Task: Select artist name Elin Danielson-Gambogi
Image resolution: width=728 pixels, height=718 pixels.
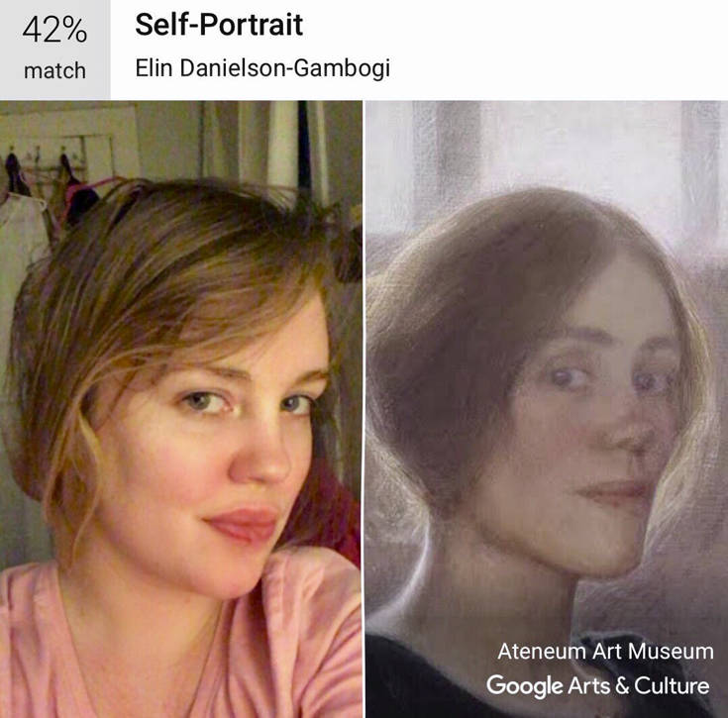Action: coord(262,68)
